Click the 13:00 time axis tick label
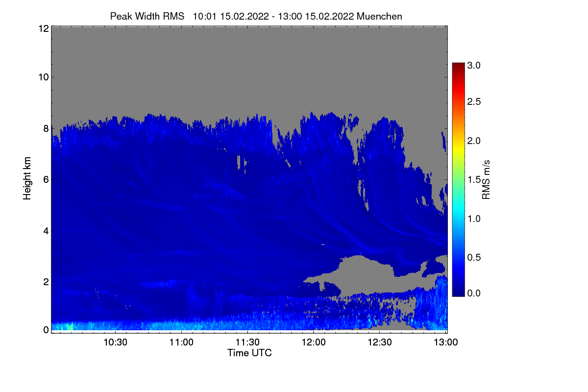The width and height of the screenshot is (588, 392). click(445, 343)
